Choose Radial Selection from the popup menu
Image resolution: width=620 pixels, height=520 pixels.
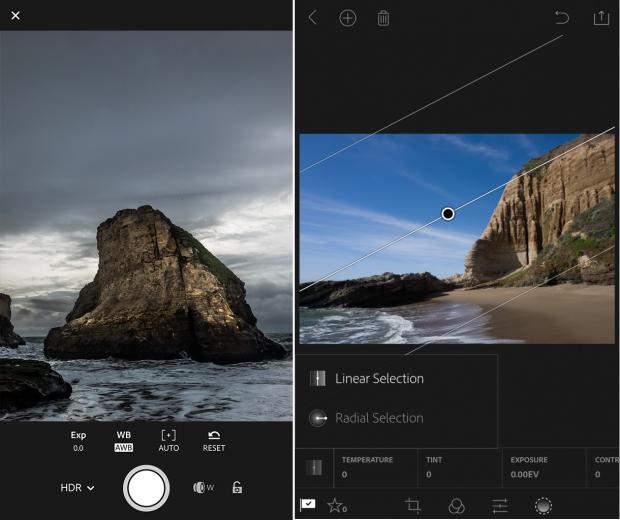[x=378, y=418]
